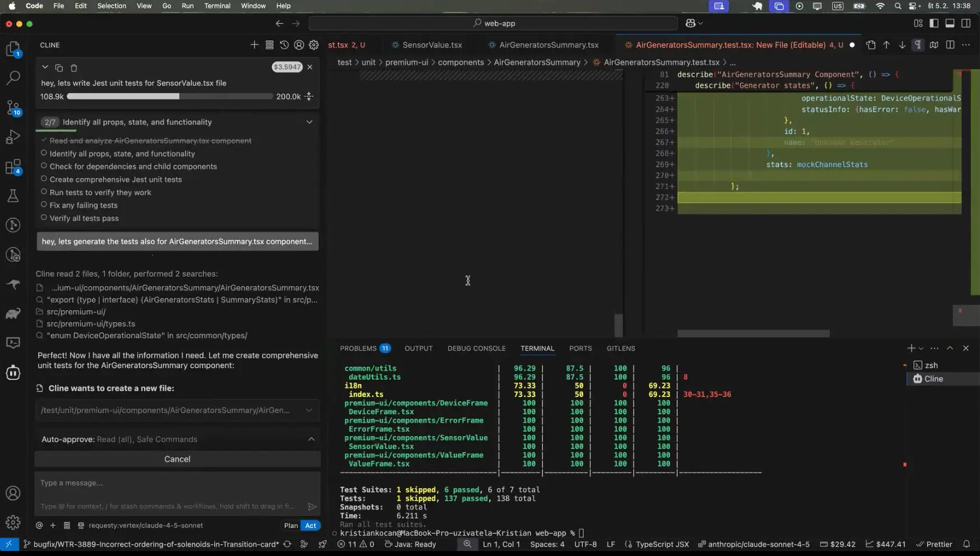
Task: Open Manage gear in activity bar
Action: tap(13, 522)
